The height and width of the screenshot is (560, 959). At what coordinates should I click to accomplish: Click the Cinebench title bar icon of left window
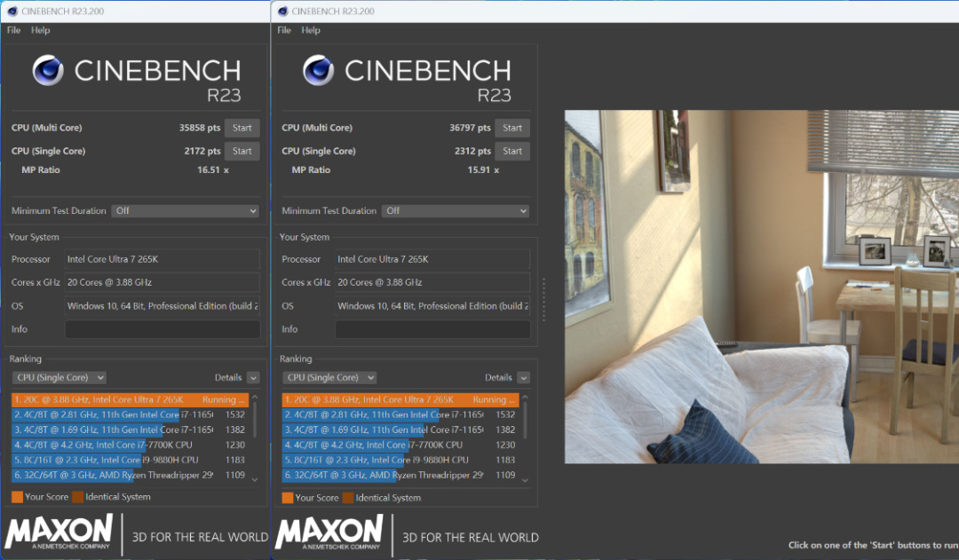tap(12, 11)
